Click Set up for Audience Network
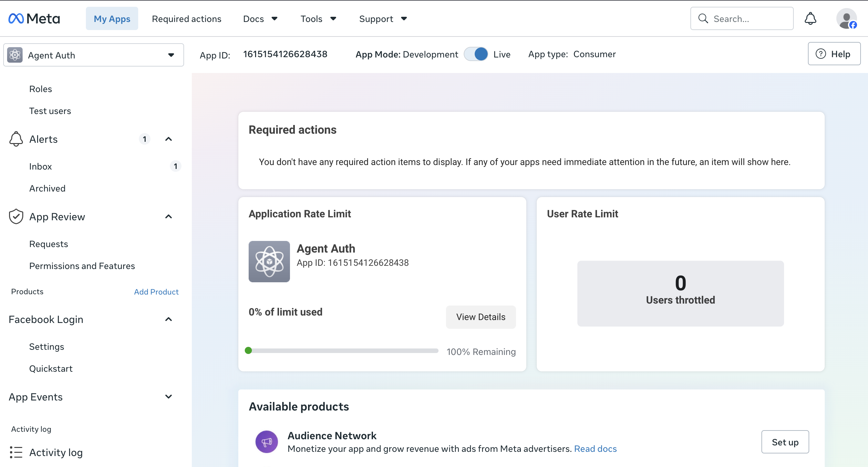This screenshot has width=868, height=467. 785,442
